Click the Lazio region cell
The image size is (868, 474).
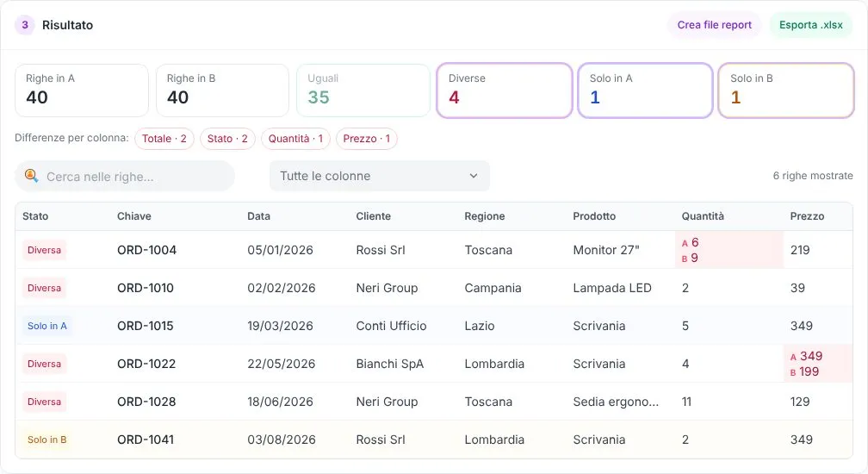pos(480,326)
